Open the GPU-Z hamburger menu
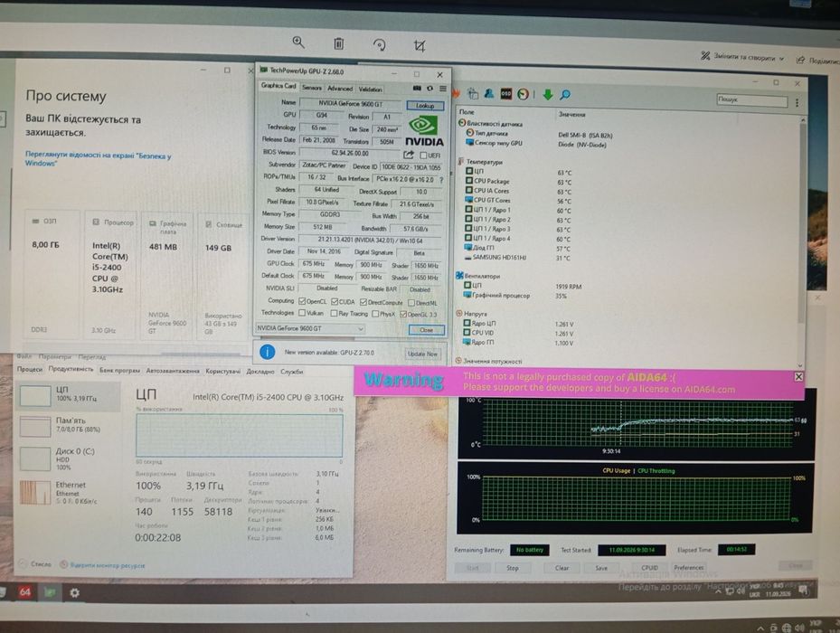The width and height of the screenshot is (840, 633). [x=442, y=89]
